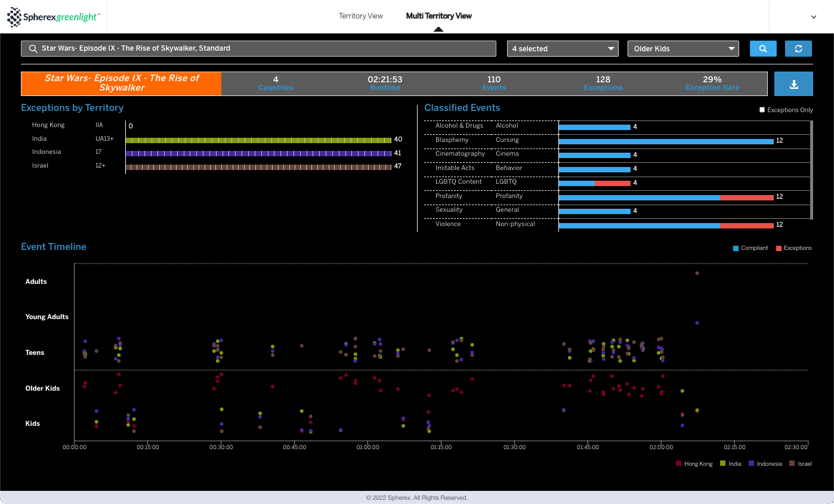Open the 4 selected territories dropdown

click(563, 49)
